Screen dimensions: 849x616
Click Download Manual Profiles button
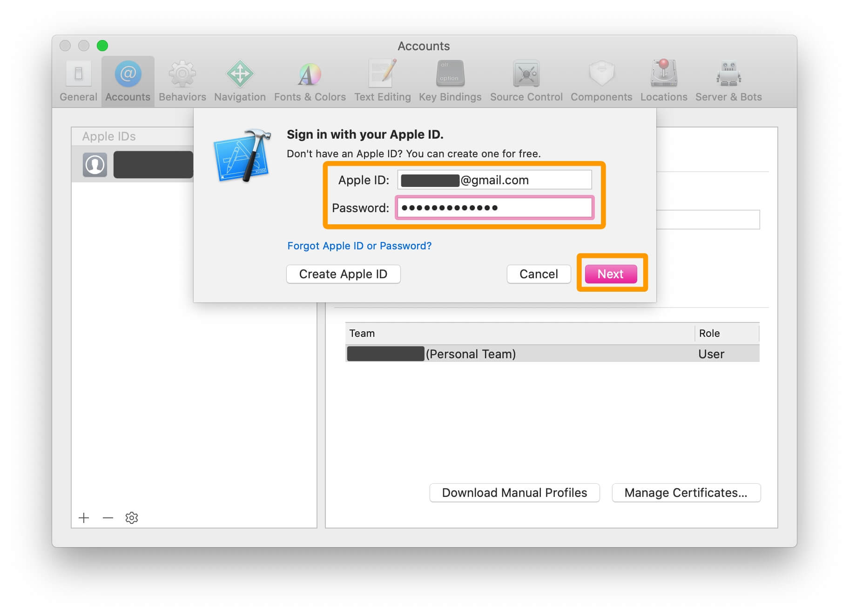click(x=514, y=493)
